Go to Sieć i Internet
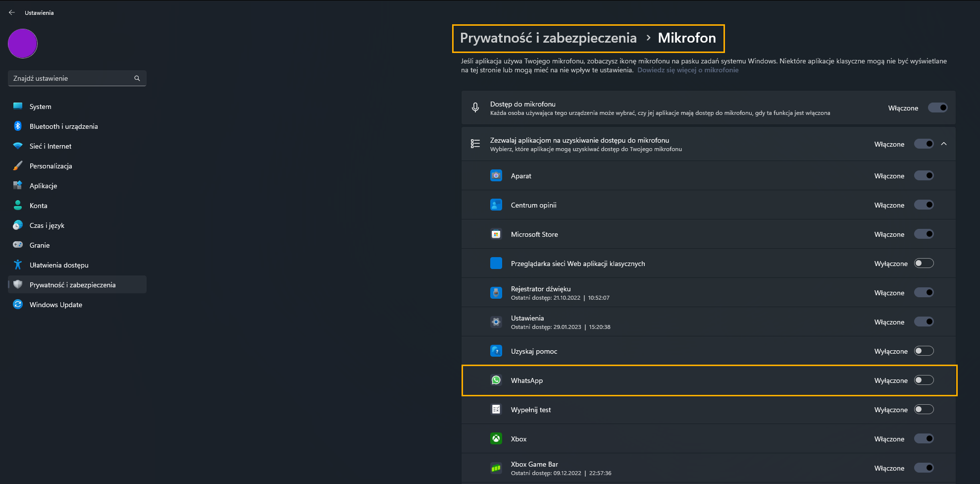Image resolution: width=980 pixels, height=484 pixels. click(77, 146)
